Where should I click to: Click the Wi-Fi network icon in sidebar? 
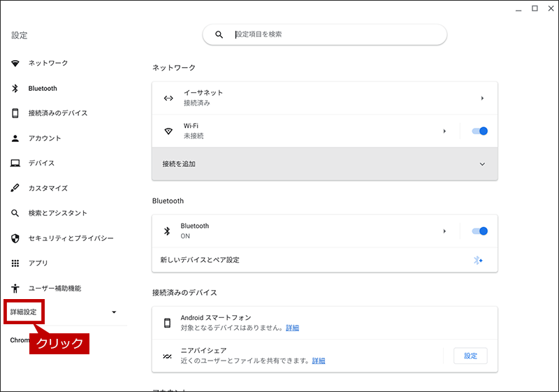15,64
